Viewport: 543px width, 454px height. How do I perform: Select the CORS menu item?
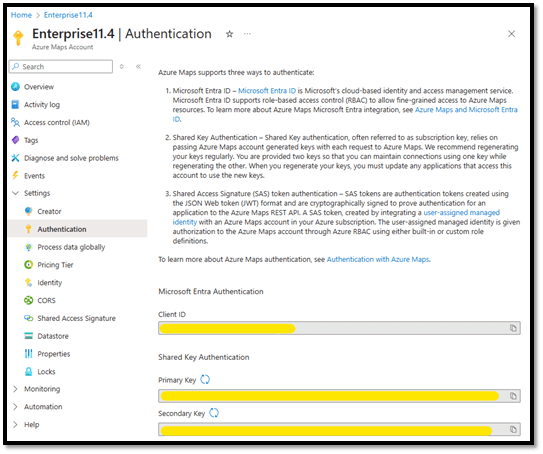(46, 301)
